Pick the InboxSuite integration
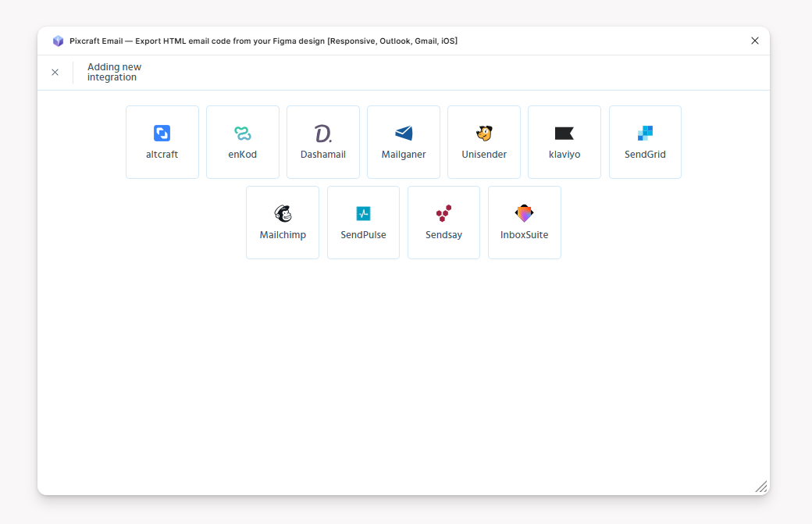The height and width of the screenshot is (524, 812). 524,223
